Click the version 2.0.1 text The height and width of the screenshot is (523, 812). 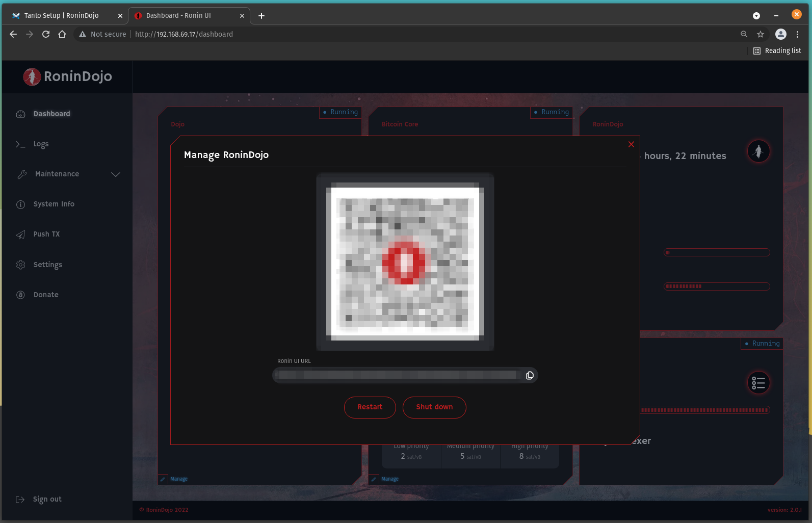(784, 510)
